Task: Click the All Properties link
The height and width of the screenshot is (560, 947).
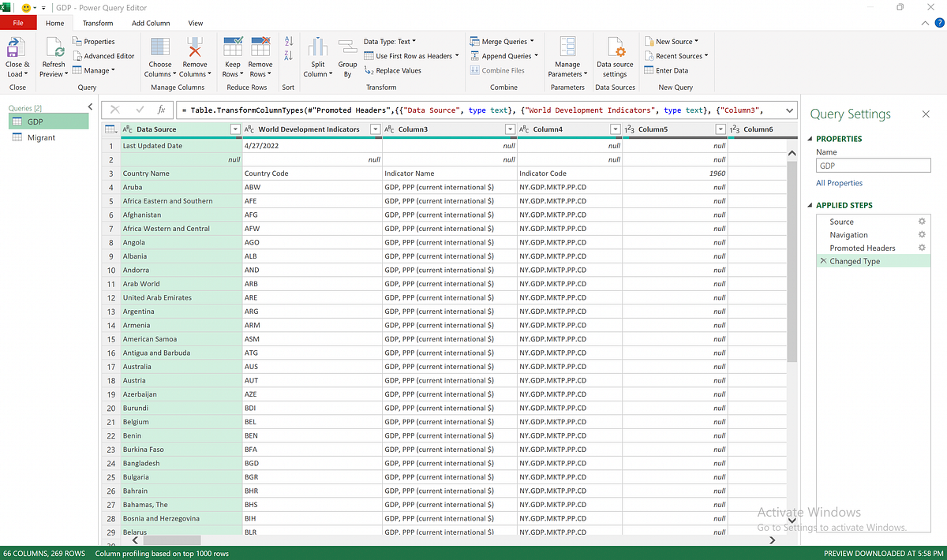Action: [839, 183]
